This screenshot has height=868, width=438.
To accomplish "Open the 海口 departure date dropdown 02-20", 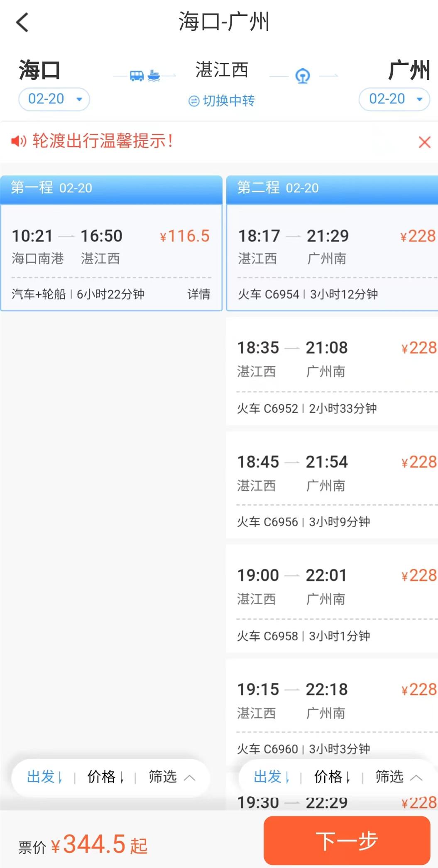I will tap(54, 99).
